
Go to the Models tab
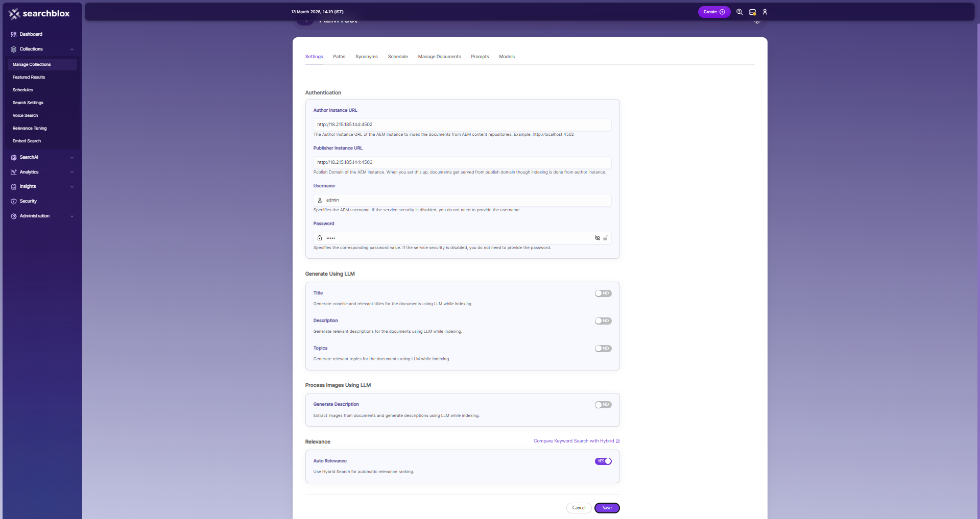point(507,57)
